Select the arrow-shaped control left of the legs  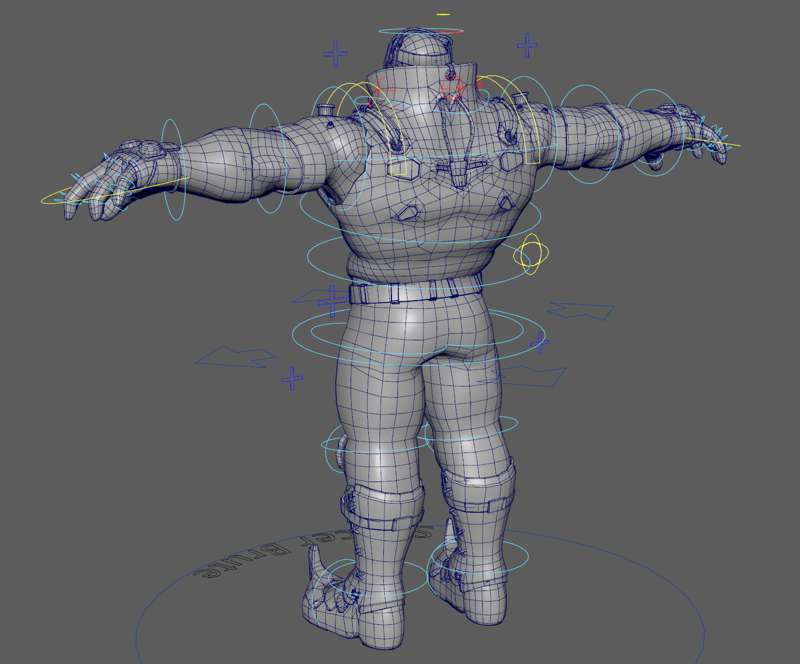tap(237, 357)
